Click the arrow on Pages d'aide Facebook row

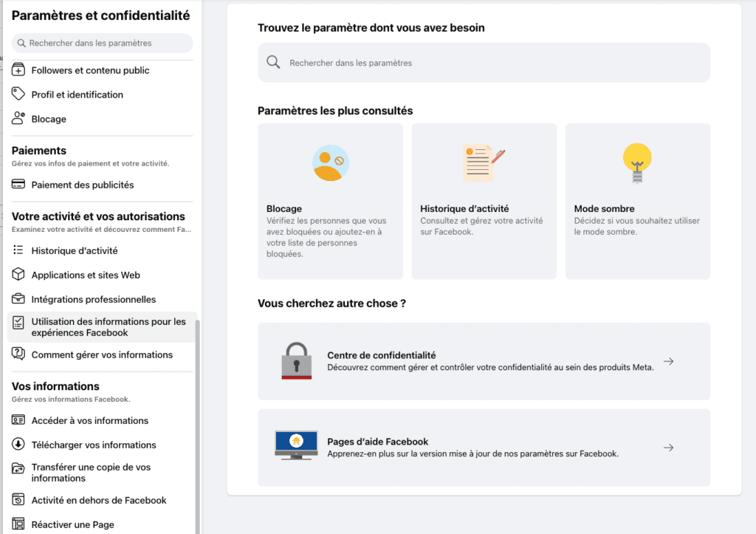point(668,448)
